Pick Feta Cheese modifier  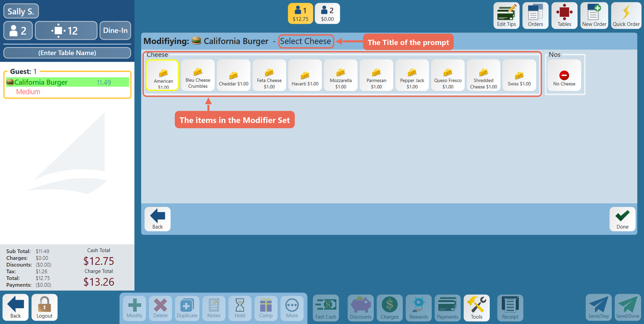point(269,75)
